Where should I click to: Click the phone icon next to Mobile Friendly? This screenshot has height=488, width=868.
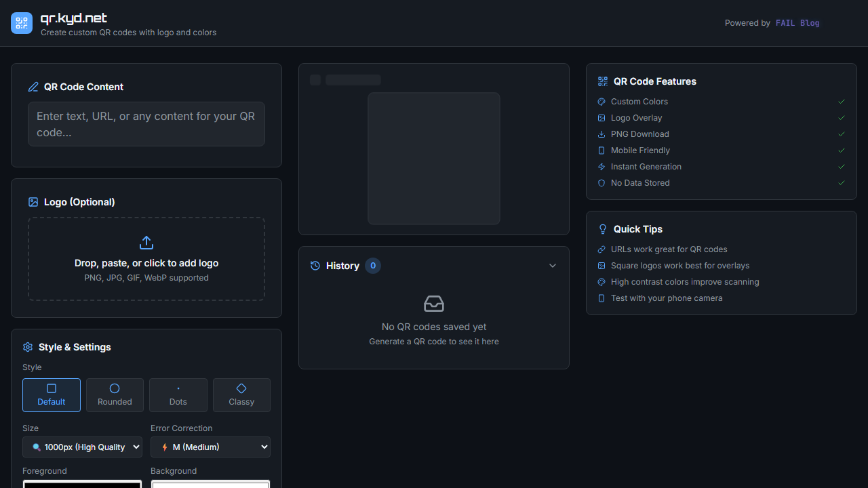tap(601, 150)
